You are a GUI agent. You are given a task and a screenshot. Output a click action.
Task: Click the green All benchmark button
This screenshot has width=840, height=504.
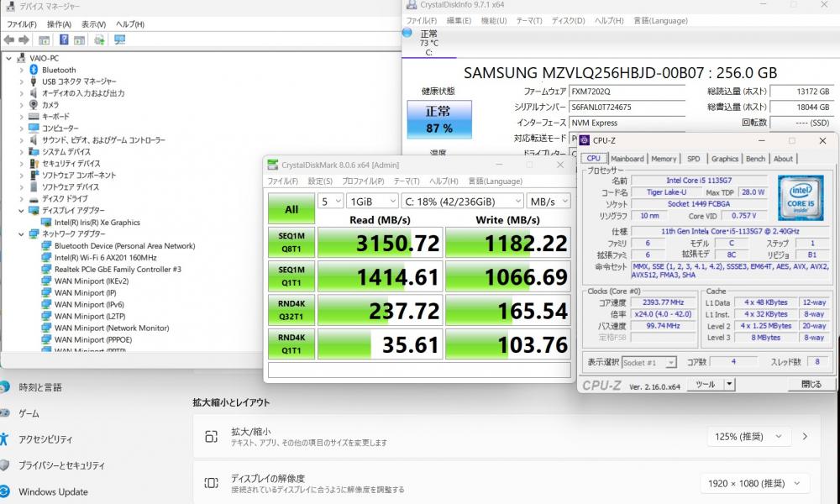pyautogui.click(x=291, y=209)
